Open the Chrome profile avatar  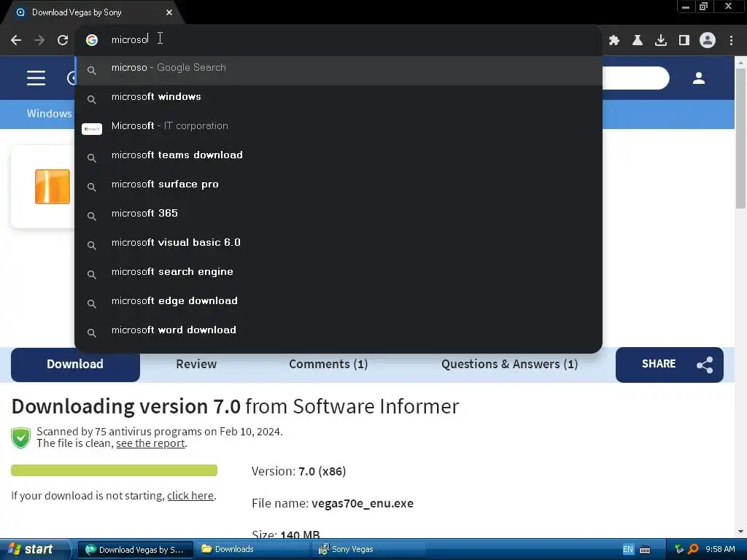click(708, 40)
